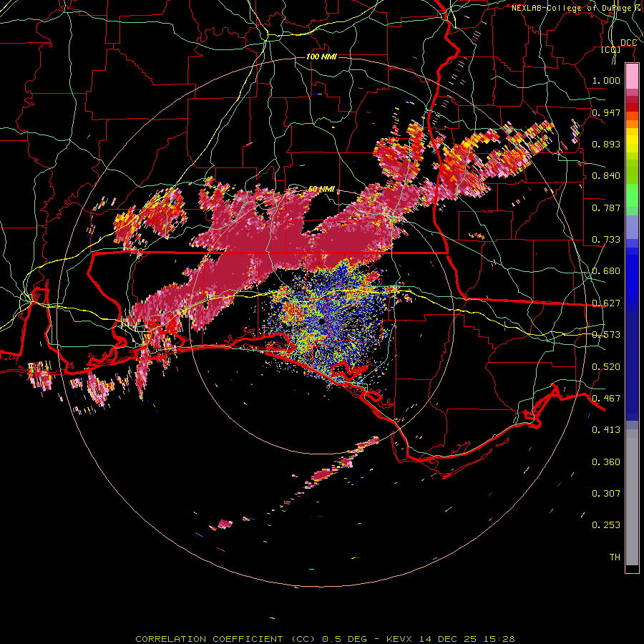The image size is (644, 644).
Task: Click the 50 NMI range ring label
Action: [x=321, y=190]
